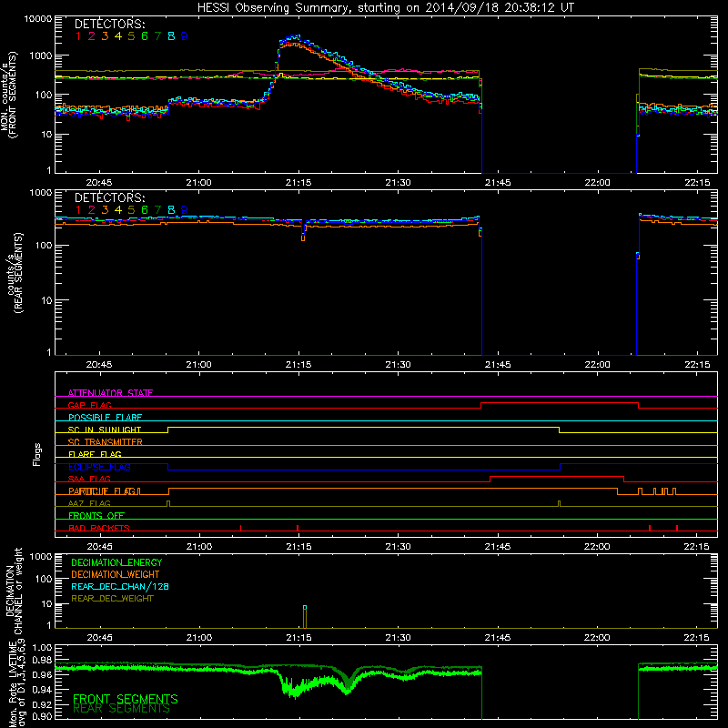Click the 0.98 tick label on the livetime axis
728x728 pixels.
pos(43,661)
